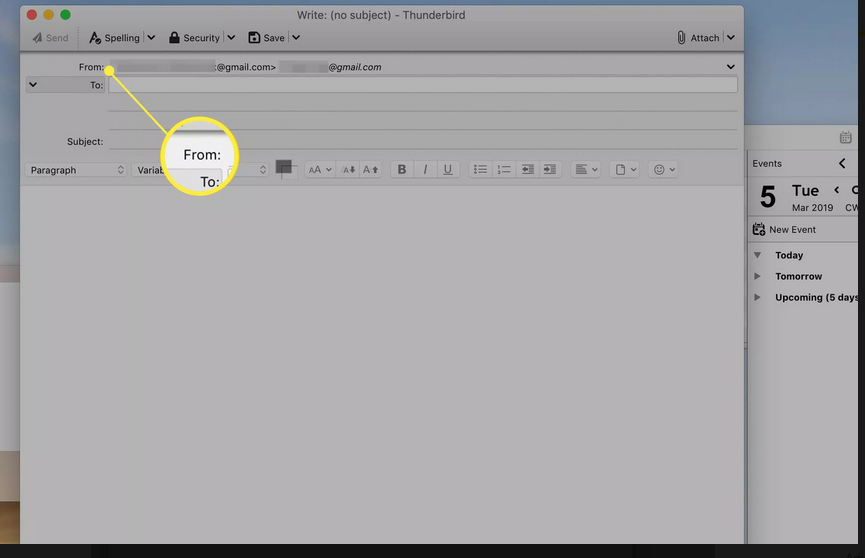Attach a file with the paperclip button
The height and width of the screenshot is (558, 865).
698,38
